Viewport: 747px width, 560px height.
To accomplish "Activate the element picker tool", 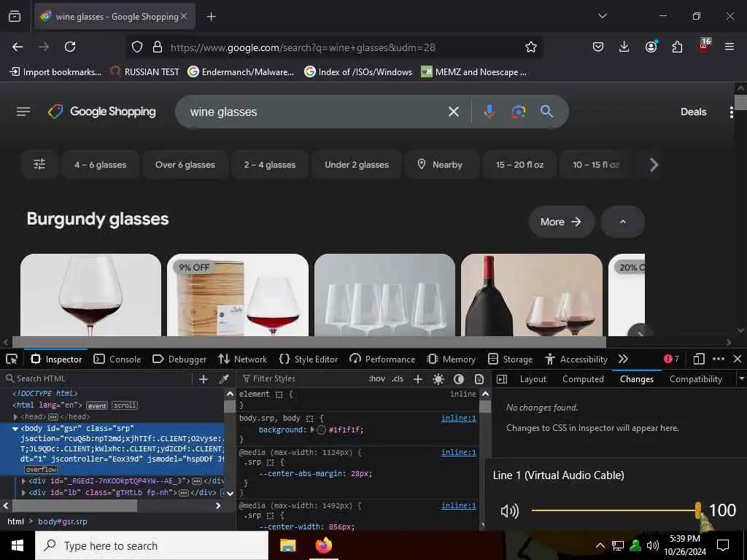I will 12,359.
